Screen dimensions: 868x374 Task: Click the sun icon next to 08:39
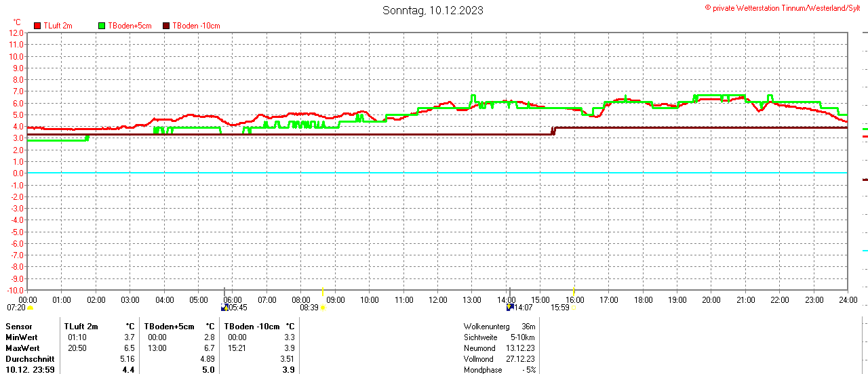(x=323, y=308)
